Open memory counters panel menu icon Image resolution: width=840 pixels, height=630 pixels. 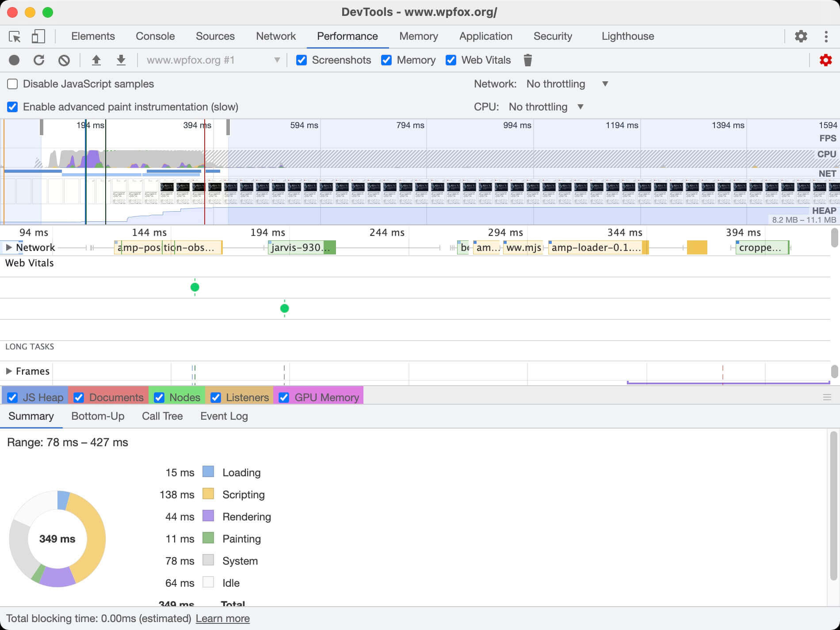pyautogui.click(x=827, y=398)
